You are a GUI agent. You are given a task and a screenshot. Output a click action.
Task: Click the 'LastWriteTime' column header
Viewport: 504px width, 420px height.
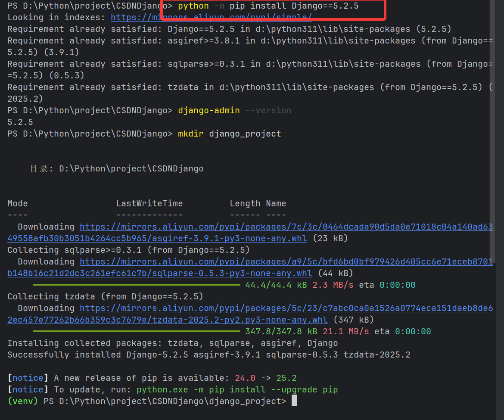[149, 203]
